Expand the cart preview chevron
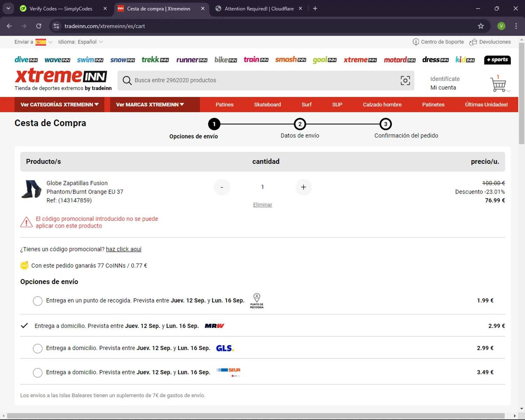 pos(509,91)
